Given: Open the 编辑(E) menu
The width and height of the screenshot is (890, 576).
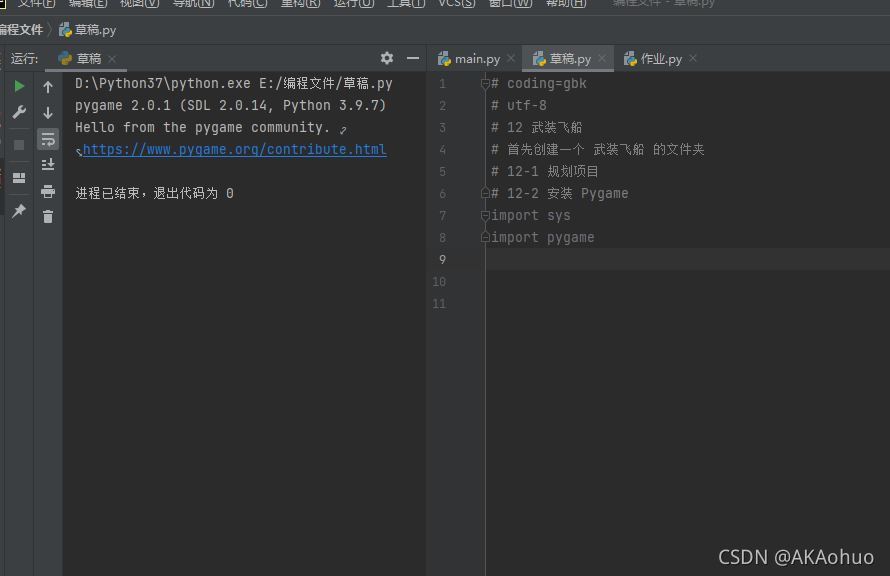Looking at the screenshot, I should click(x=87, y=3).
